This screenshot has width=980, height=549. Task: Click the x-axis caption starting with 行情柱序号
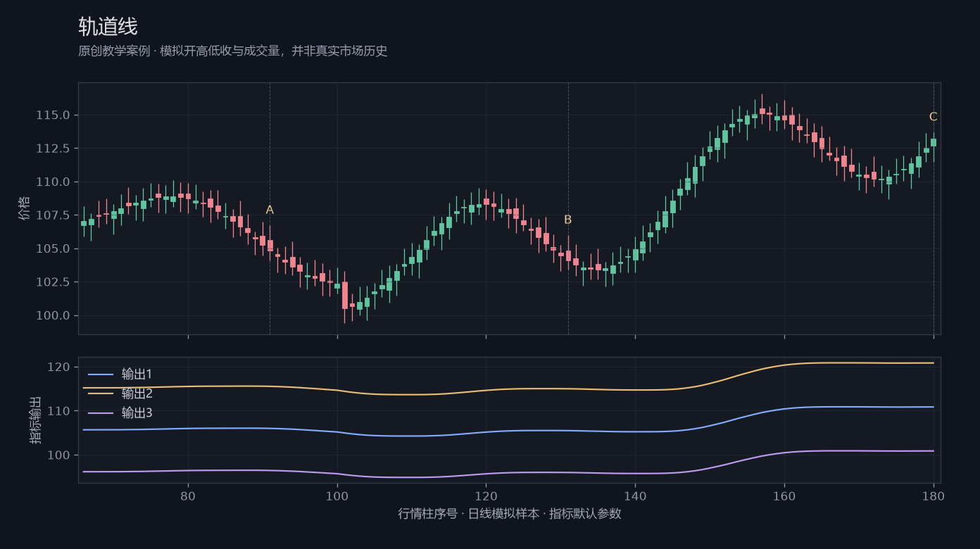(510, 514)
